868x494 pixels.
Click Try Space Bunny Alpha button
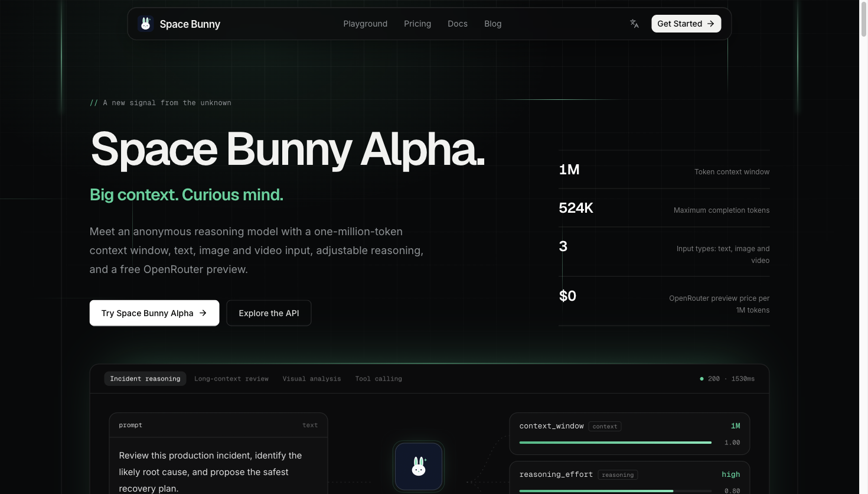pyautogui.click(x=154, y=313)
